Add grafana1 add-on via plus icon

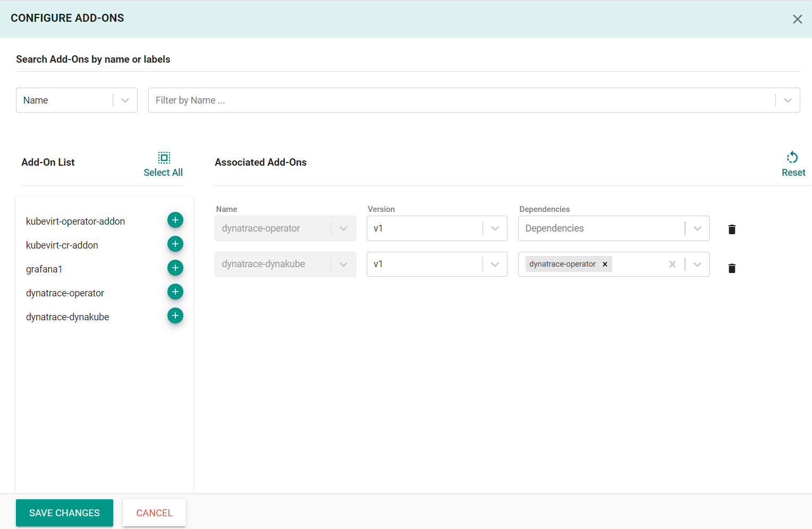click(x=175, y=268)
